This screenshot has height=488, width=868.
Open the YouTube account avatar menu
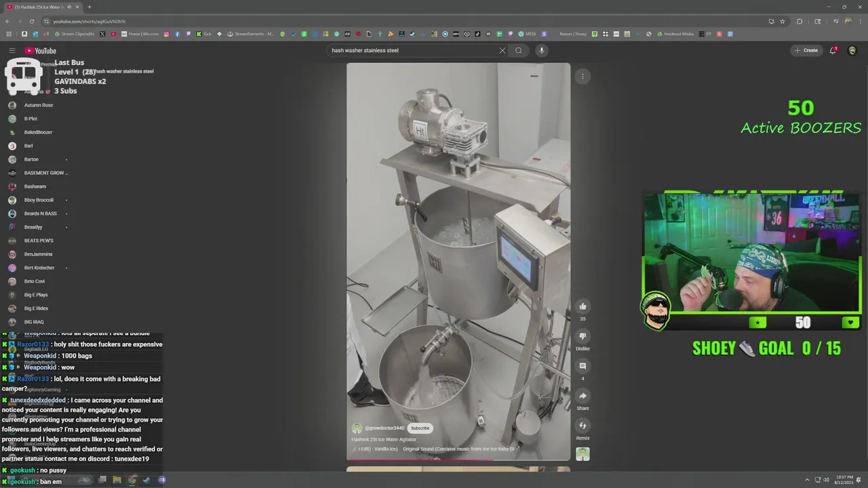[x=852, y=50]
